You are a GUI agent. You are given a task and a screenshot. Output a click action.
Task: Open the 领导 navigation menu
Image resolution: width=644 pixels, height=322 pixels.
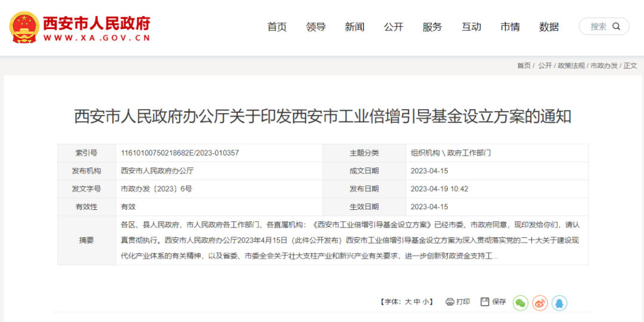[x=315, y=27]
